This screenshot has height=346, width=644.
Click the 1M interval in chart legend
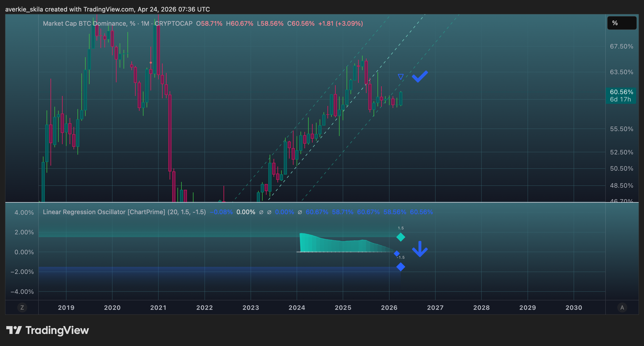[x=145, y=24]
